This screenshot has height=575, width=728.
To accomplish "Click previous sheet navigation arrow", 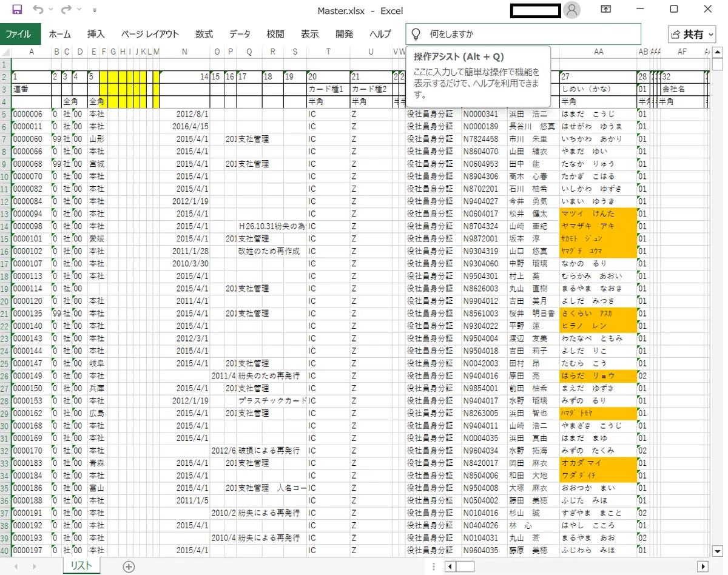I will 16,567.
